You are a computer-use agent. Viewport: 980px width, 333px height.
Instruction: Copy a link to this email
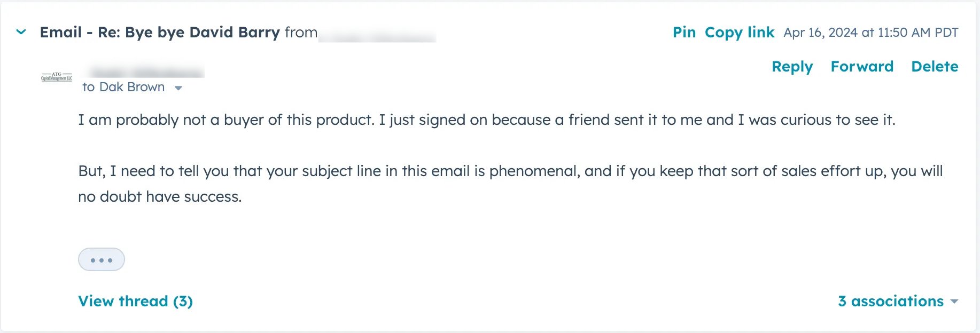click(x=740, y=32)
